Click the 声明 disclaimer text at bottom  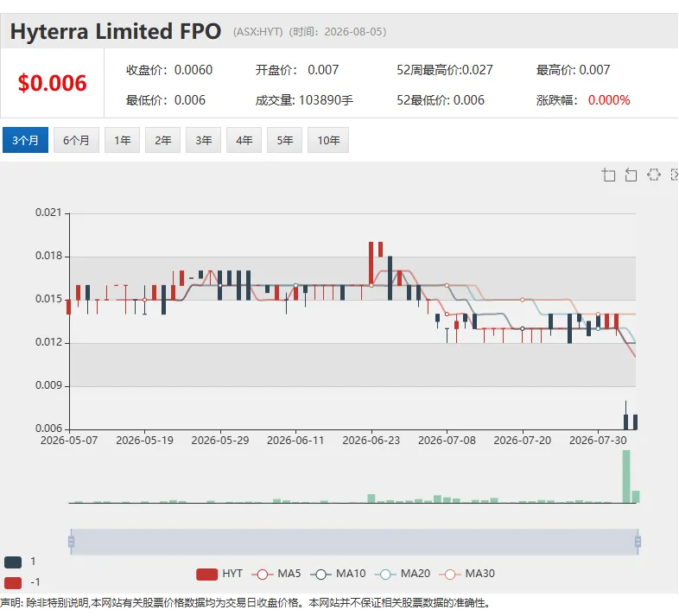click(245, 603)
